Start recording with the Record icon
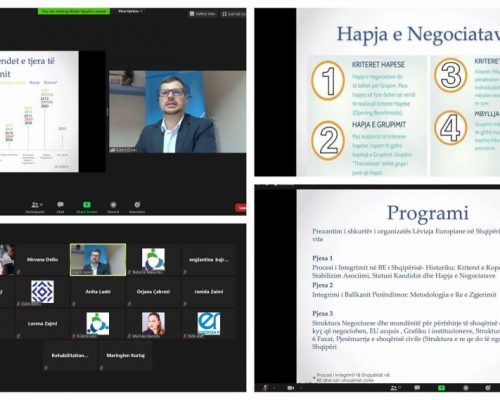Viewport: 500px width, 400px height. pos(113,207)
